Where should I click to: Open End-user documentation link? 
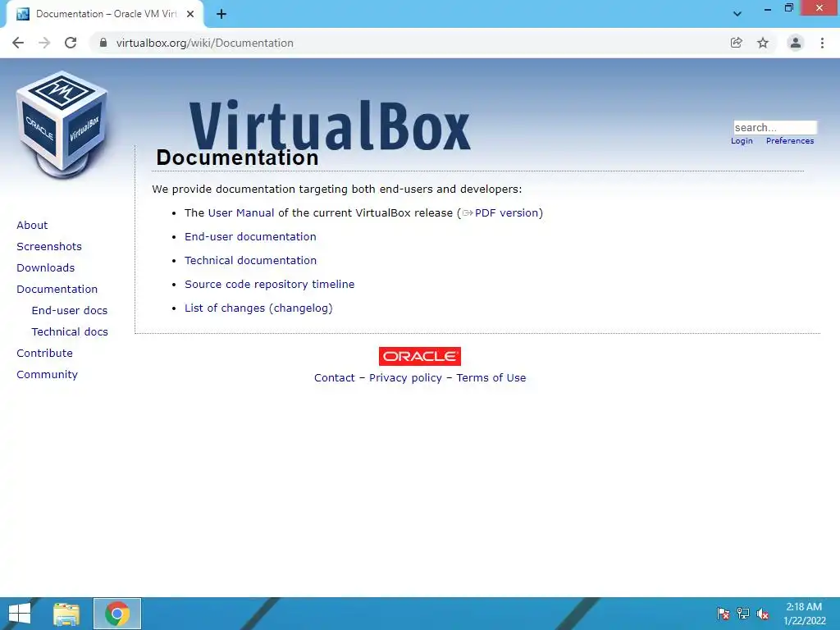pos(250,237)
